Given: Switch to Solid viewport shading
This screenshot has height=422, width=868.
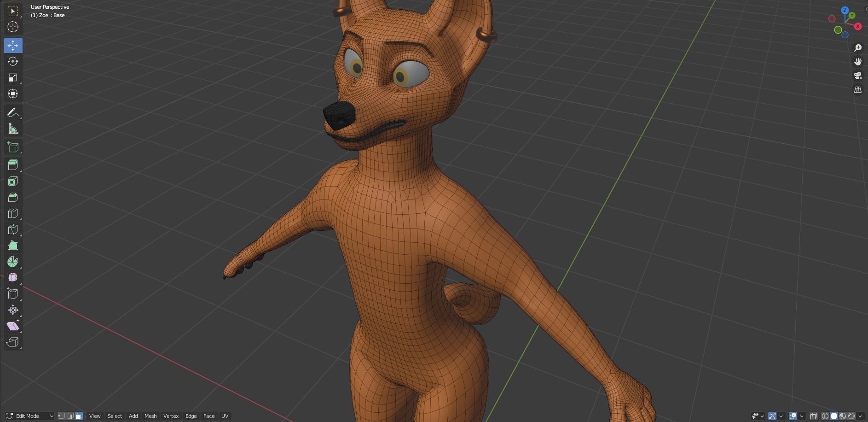Looking at the screenshot, I should [x=833, y=416].
